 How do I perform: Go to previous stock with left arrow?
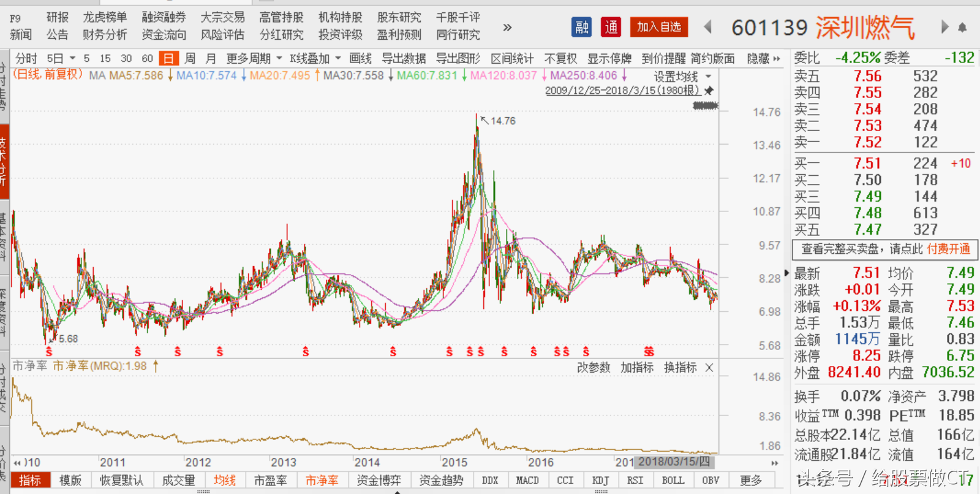(x=708, y=27)
